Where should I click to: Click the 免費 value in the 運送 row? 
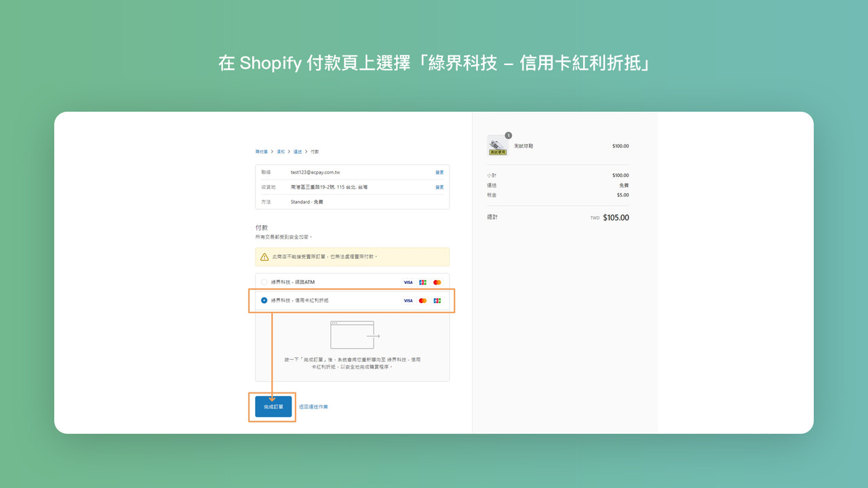[x=624, y=185]
